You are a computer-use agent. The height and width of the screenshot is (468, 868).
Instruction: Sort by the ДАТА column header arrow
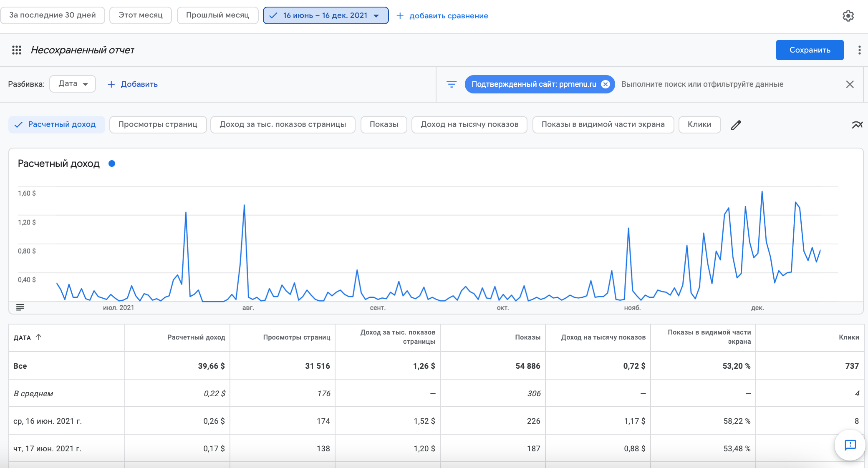click(x=38, y=337)
